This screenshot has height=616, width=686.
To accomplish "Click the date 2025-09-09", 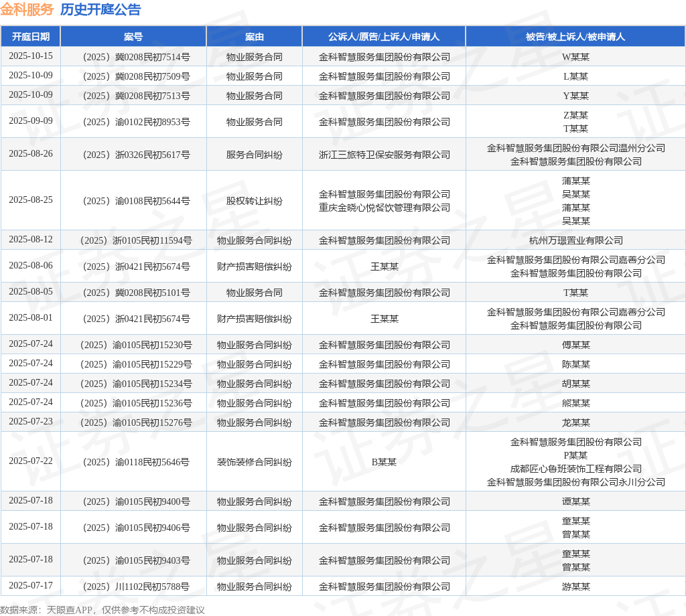I will tap(31, 121).
